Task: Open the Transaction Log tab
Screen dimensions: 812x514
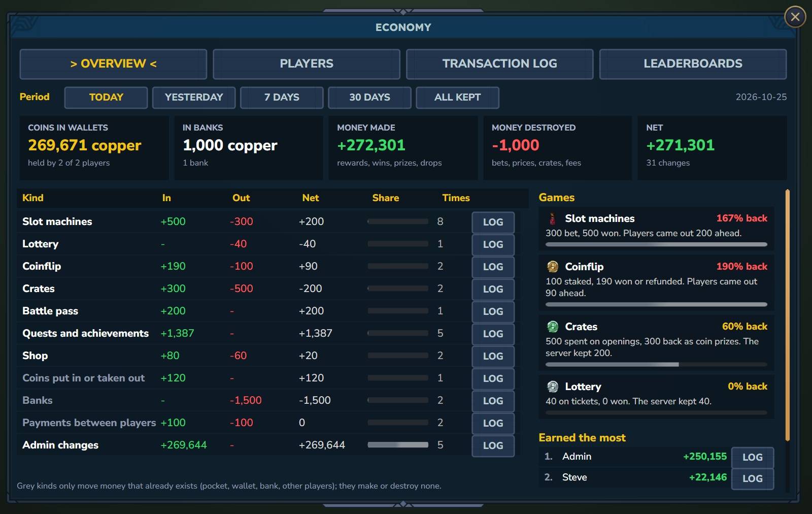Action: click(500, 64)
